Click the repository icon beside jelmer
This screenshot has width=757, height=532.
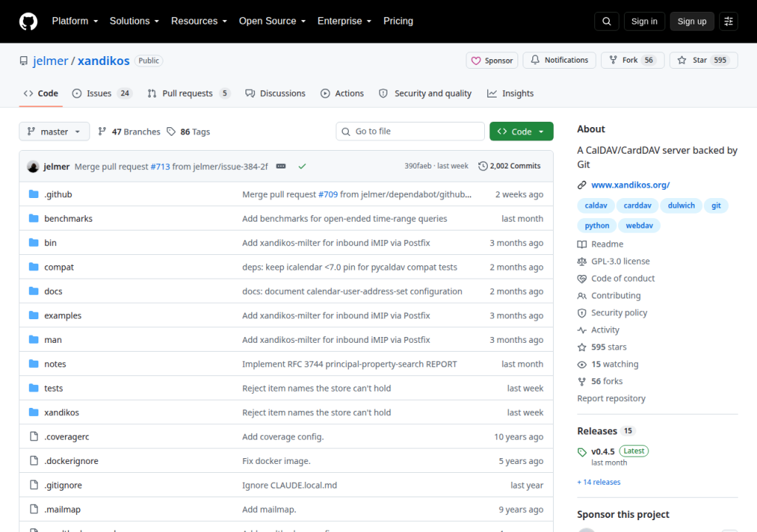pyautogui.click(x=24, y=61)
